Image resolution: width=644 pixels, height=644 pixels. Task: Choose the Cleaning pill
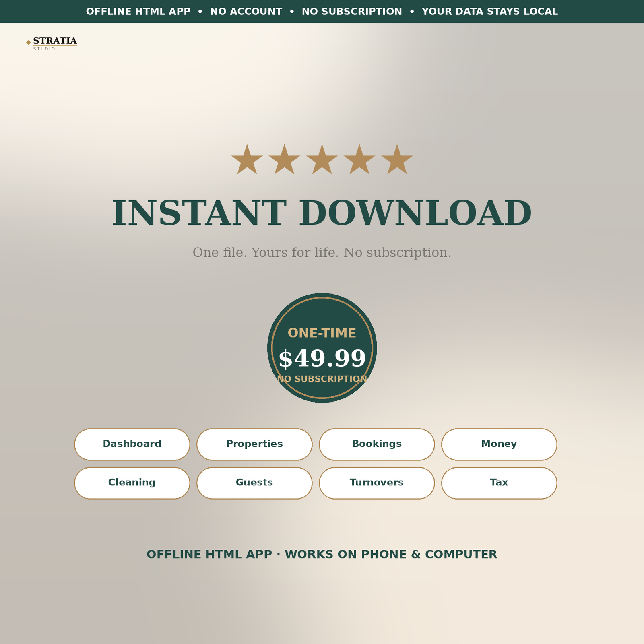pyautogui.click(x=132, y=483)
